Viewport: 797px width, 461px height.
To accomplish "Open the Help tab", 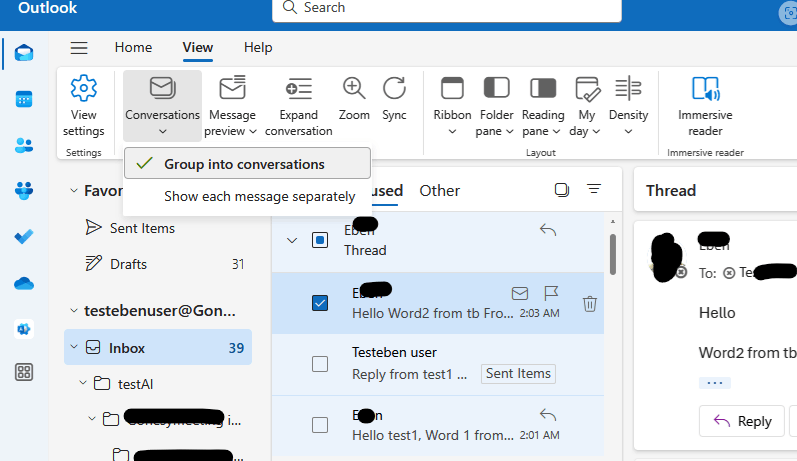I will [258, 47].
